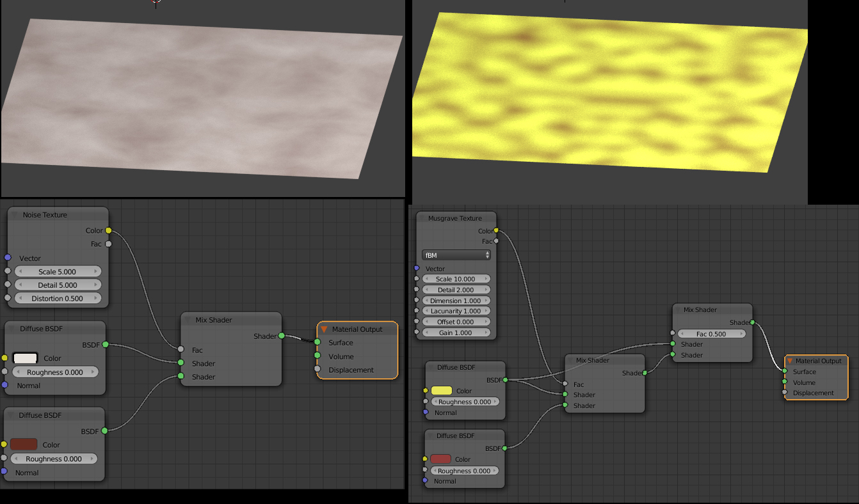The image size is (859, 504).
Task: Click the Surface socket on the right Material Output
Action: click(785, 371)
